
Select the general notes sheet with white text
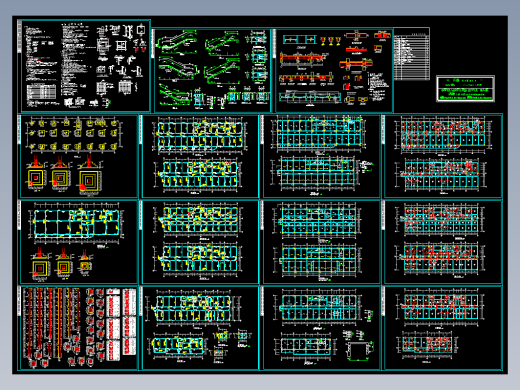[84, 66]
